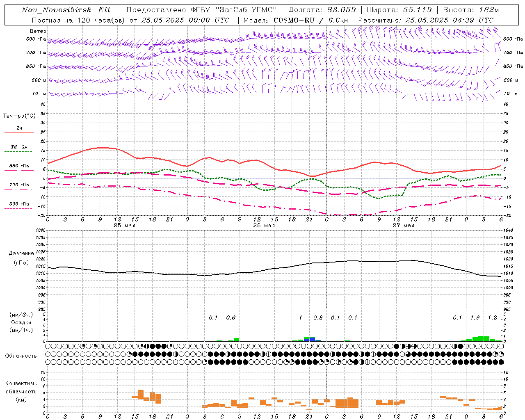Click the "26 мая" date label
The height and width of the screenshot is (420, 525).
point(264,226)
